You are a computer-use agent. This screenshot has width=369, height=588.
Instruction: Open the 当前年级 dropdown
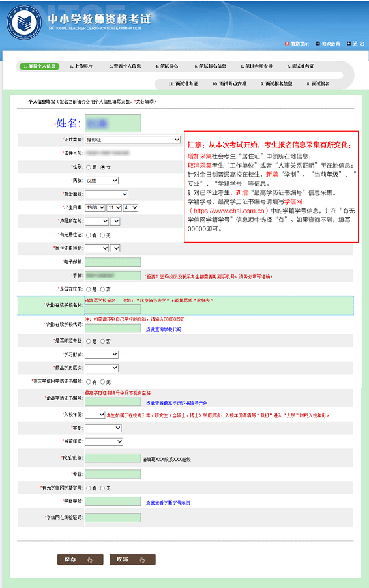tap(104, 441)
